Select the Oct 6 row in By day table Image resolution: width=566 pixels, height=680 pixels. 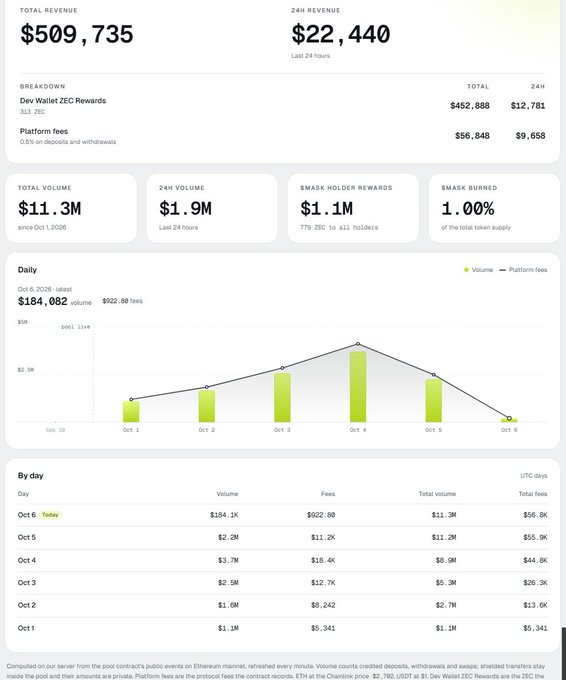282,515
